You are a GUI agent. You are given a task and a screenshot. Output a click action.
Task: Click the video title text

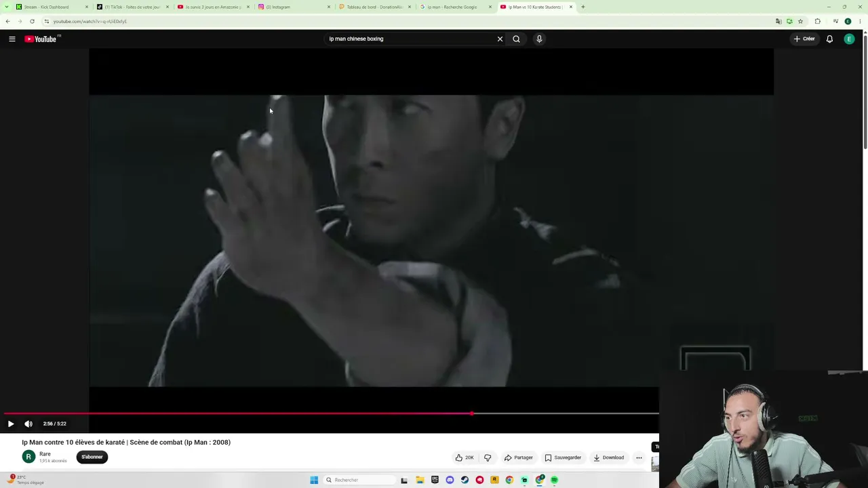click(126, 443)
